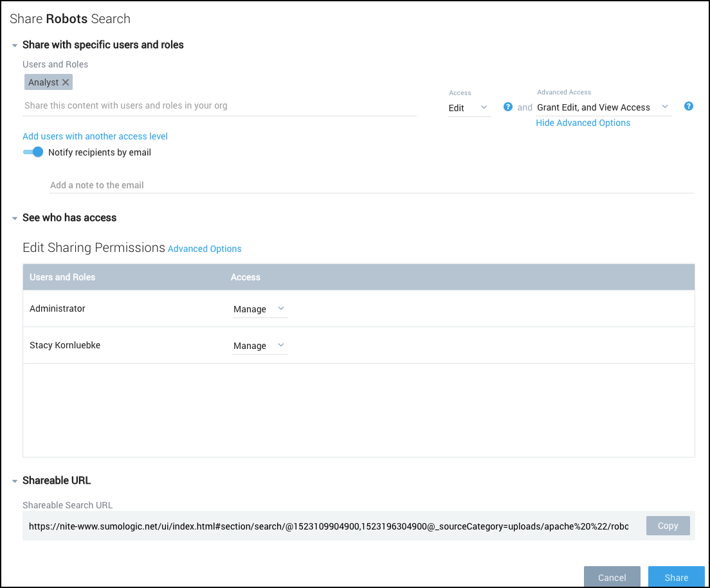Viewport: 710px width, 588px height.
Task: Click the Add a note email field
Action: pyautogui.click(x=371, y=185)
